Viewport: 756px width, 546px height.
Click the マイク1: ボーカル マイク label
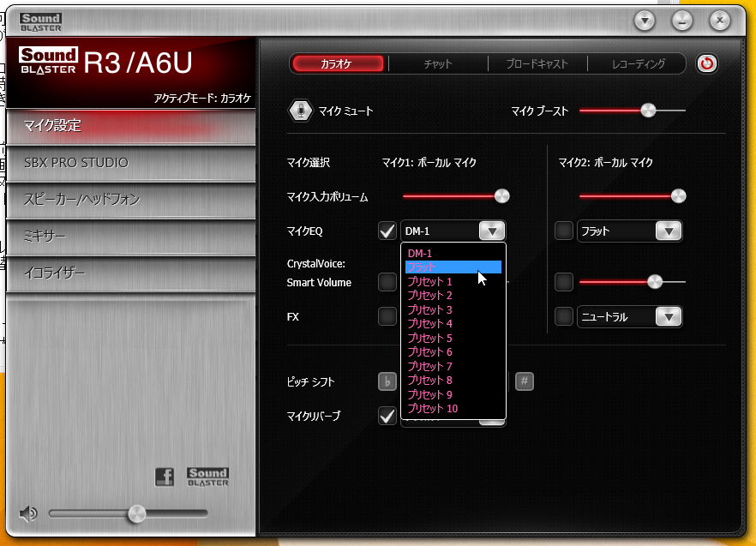click(429, 163)
